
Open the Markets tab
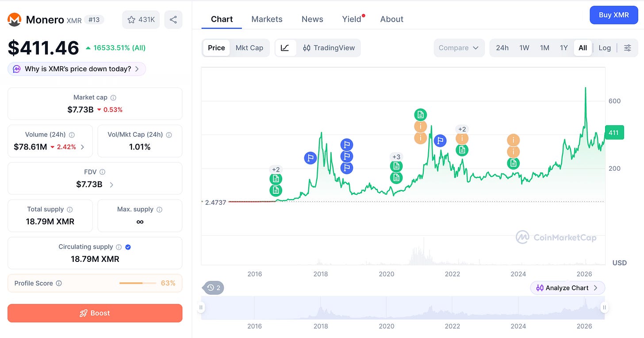point(267,19)
